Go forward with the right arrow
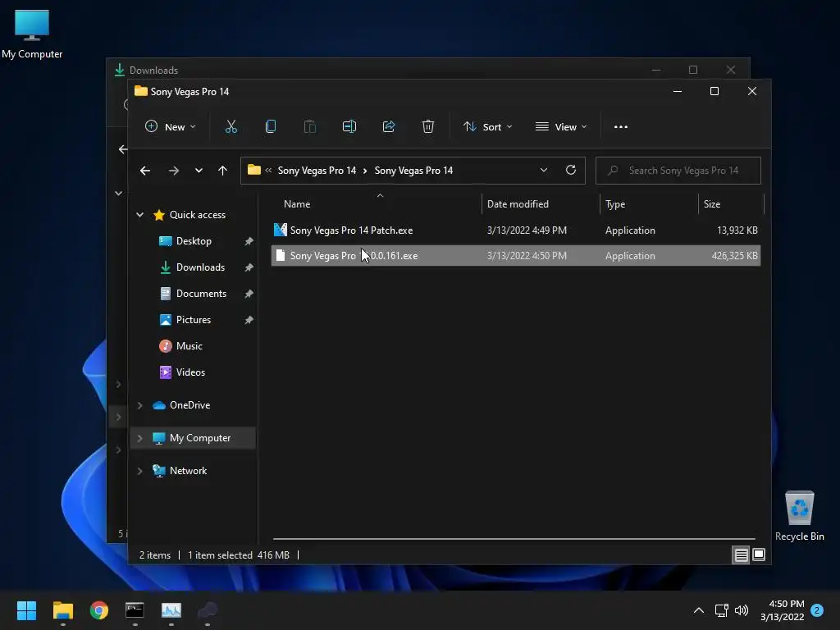This screenshot has width=840, height=630. pyautogui.click(x=174, y=171)
